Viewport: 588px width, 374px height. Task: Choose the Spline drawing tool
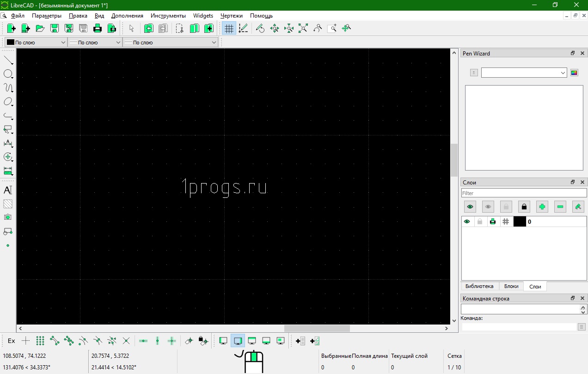coord(8,88)
